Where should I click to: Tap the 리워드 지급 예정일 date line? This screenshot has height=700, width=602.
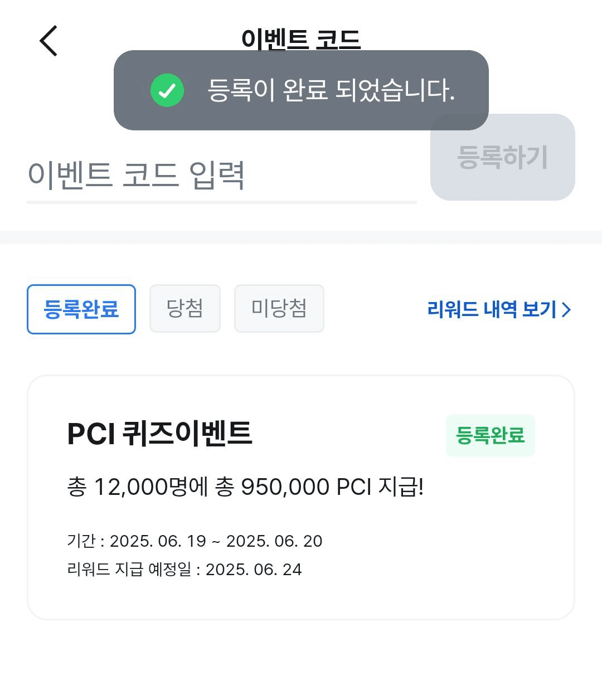[x=185, y=569]
